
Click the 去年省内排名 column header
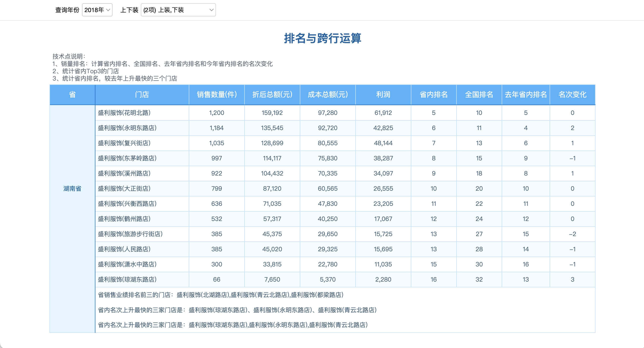(525, 94)
